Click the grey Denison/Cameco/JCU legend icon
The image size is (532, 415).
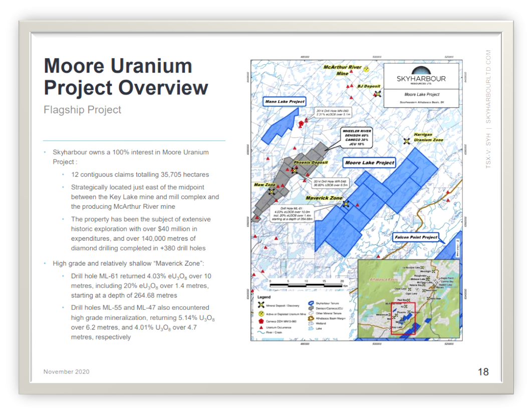(311, 308)
